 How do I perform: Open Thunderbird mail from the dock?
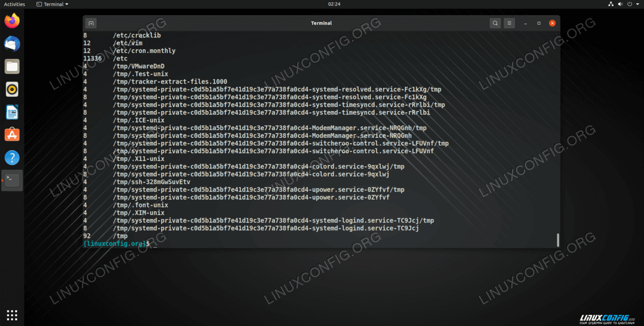(12, 44)
